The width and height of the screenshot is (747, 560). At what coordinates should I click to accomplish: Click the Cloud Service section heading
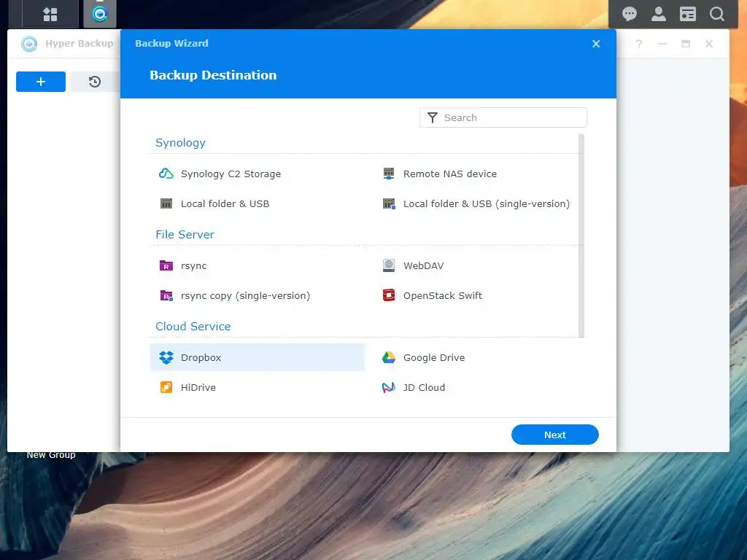[193, 326]
